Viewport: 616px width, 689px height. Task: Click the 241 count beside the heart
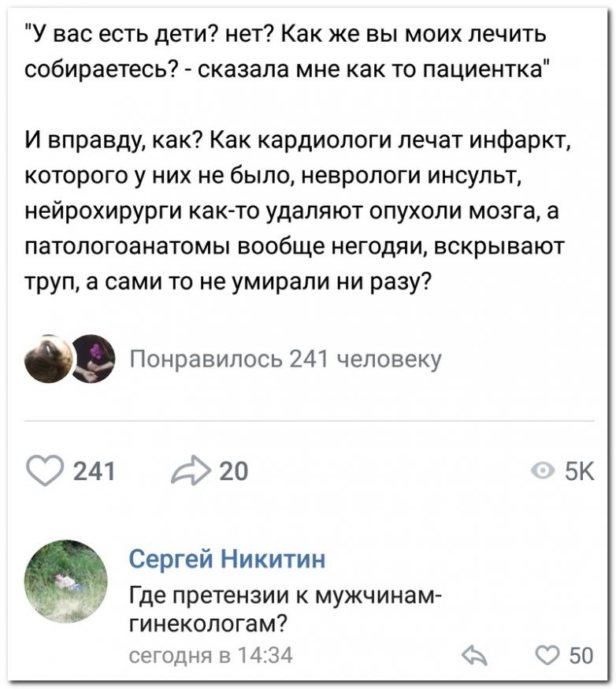coord(94,471)
